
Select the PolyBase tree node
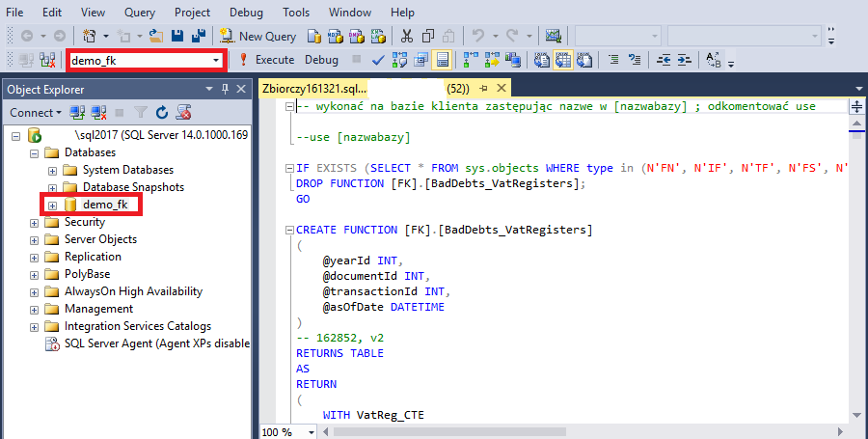88,274
